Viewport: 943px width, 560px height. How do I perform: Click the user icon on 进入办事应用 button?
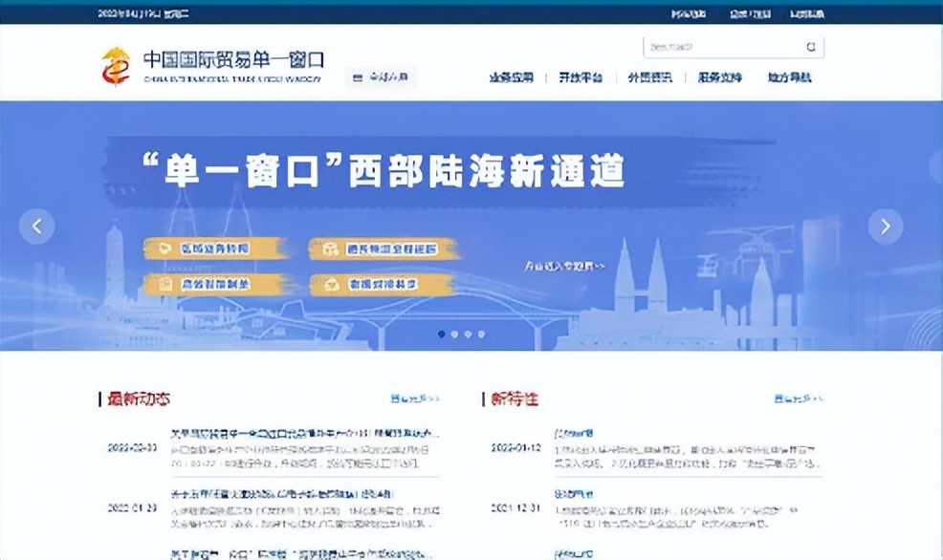tap(358, 77)
